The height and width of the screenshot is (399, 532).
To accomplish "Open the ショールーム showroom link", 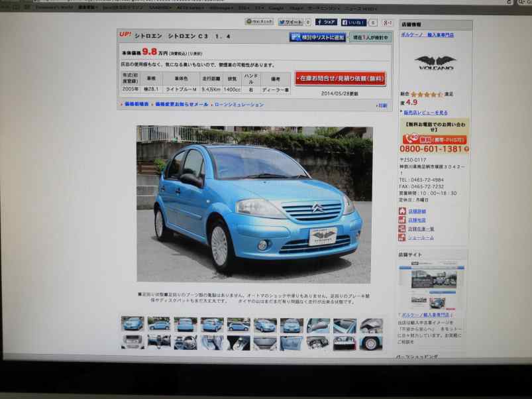I will 421,238.
